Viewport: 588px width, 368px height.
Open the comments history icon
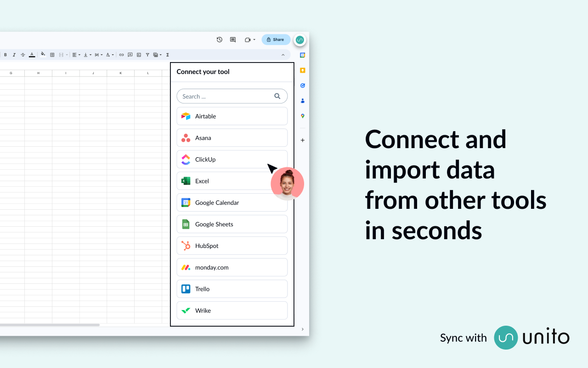pos(233,40)
